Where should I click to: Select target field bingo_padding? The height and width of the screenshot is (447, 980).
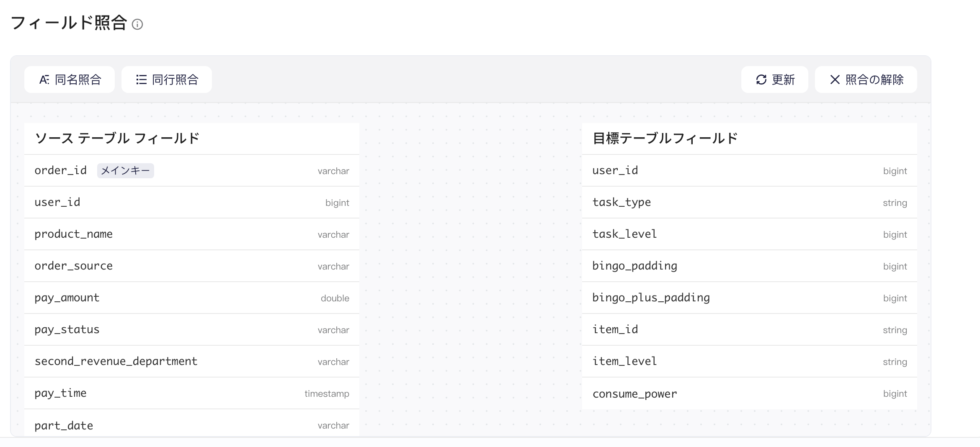click(x=750, y=266)
